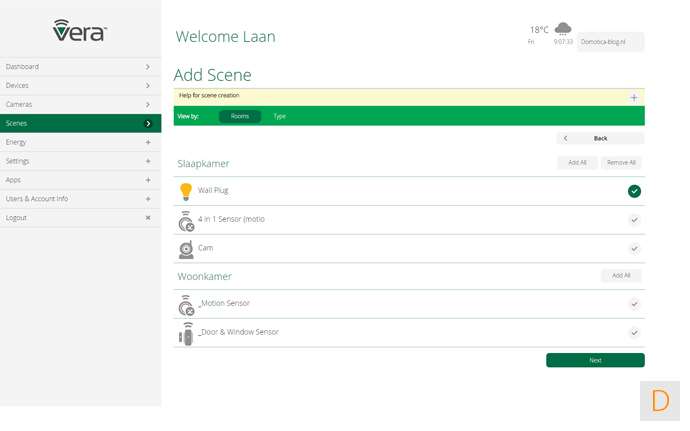Check the Cam device checkbox
Viewport: 690px width, 431px height.
pyautogui.click(x=634, y=248)
